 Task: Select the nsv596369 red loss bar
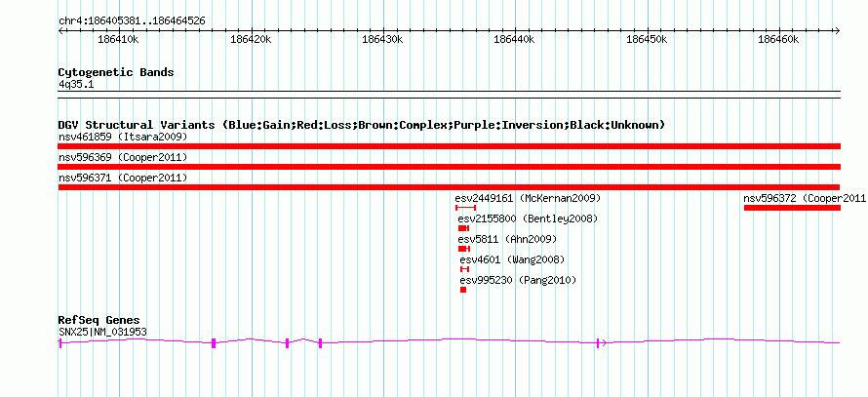[x=449, y=167]
